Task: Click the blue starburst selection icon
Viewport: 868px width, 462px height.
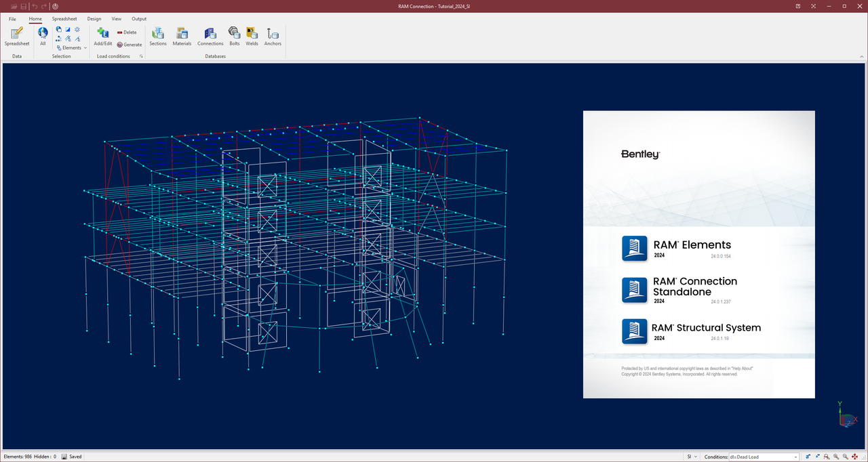Action: coord(77,29)
